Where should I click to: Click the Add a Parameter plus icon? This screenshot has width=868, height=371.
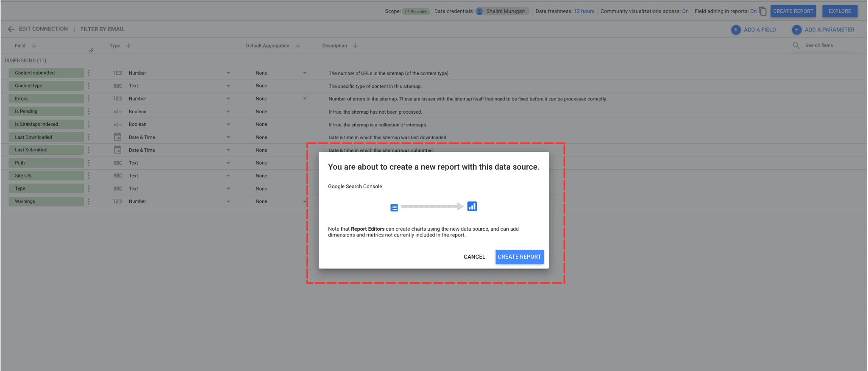[x=796, y=30]
